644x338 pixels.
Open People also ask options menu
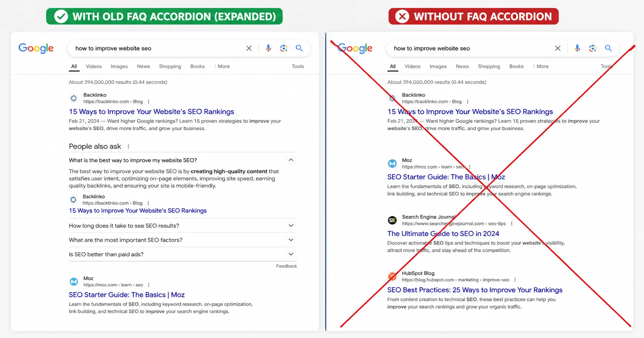pos(128,147)
